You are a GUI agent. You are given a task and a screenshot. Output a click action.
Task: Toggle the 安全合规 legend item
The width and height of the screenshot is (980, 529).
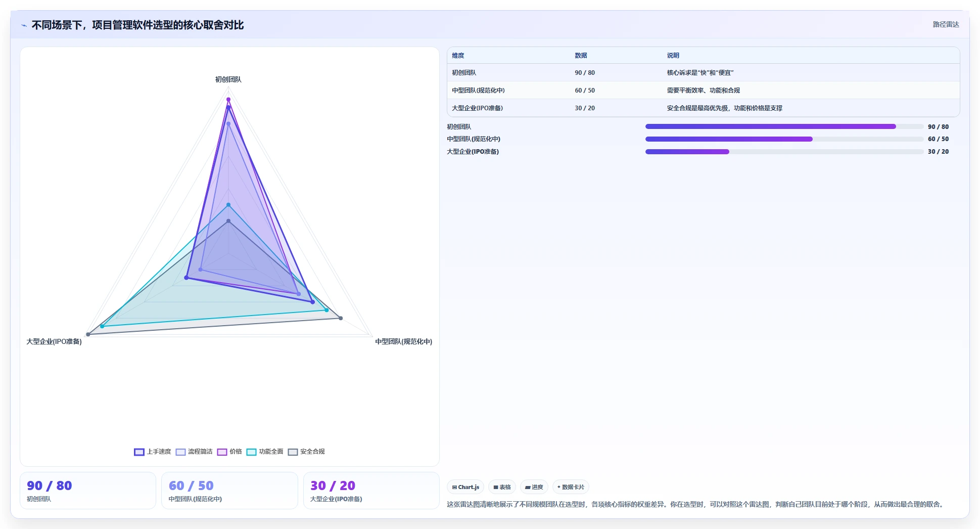[306, 452]
